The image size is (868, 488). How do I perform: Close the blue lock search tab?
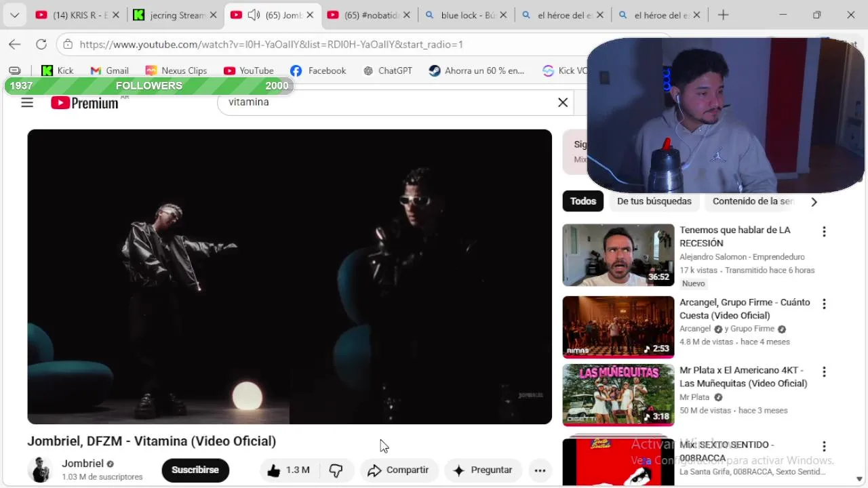(x=503, y=15)
